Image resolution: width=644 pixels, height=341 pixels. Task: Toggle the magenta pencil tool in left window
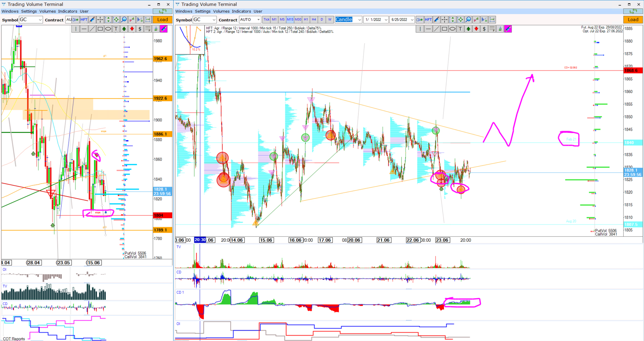coord(164,29)
